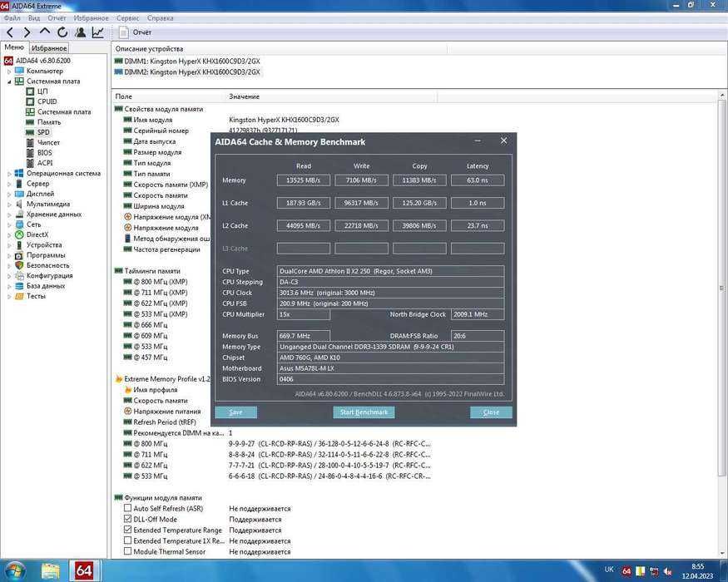Viewport: 728px width, 582px height.
Task: Collapse the Системная плата tree node
Action: click(x=9, y=81)
